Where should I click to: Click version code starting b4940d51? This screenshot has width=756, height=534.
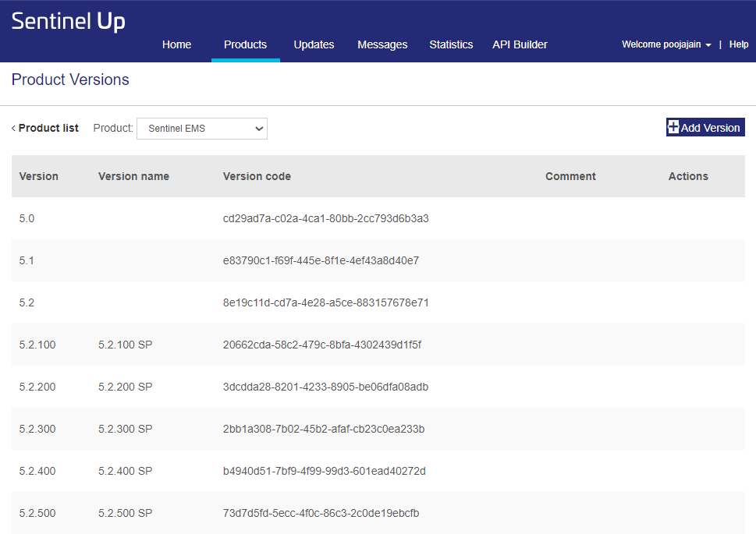point(324,471)
